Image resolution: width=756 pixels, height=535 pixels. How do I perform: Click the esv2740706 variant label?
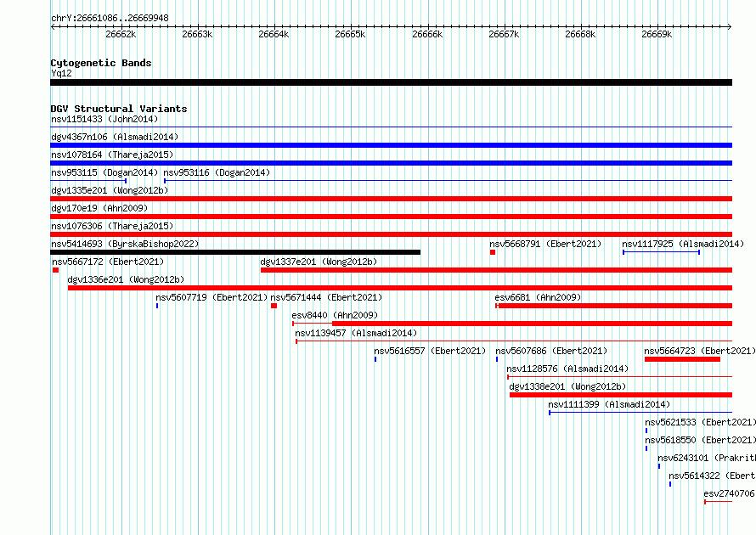pyautogui.click(x=729, y=493)
